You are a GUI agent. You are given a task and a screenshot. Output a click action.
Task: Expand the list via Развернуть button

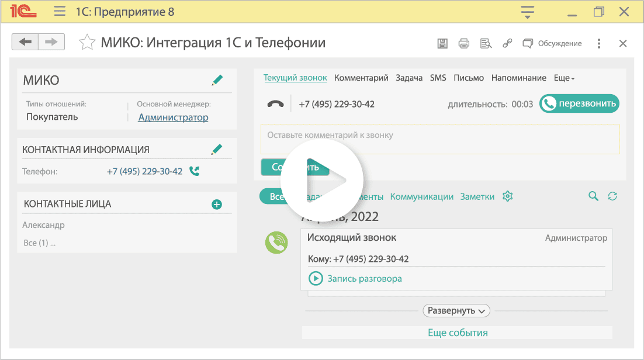click(x=456, y=310)
